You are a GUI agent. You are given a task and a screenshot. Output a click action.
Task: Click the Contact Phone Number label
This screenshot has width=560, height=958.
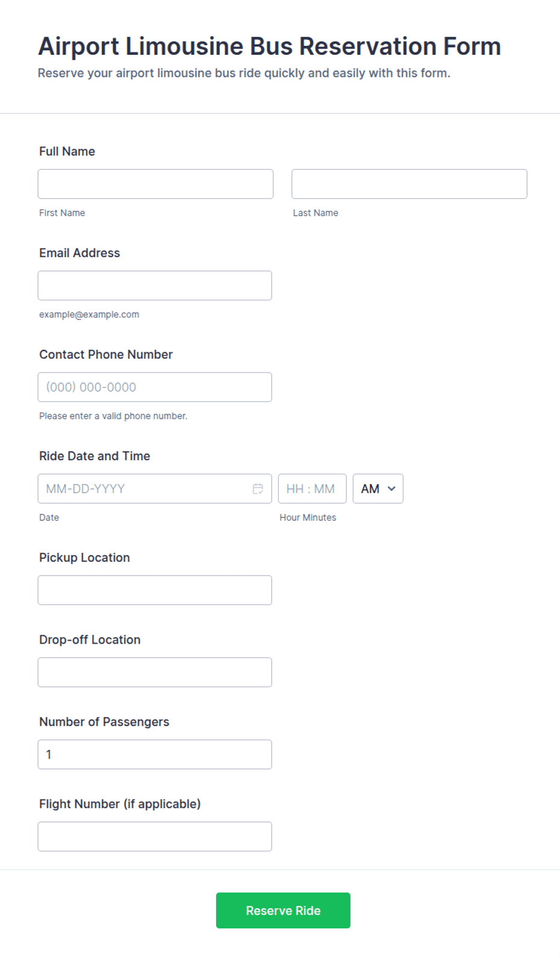106,355
